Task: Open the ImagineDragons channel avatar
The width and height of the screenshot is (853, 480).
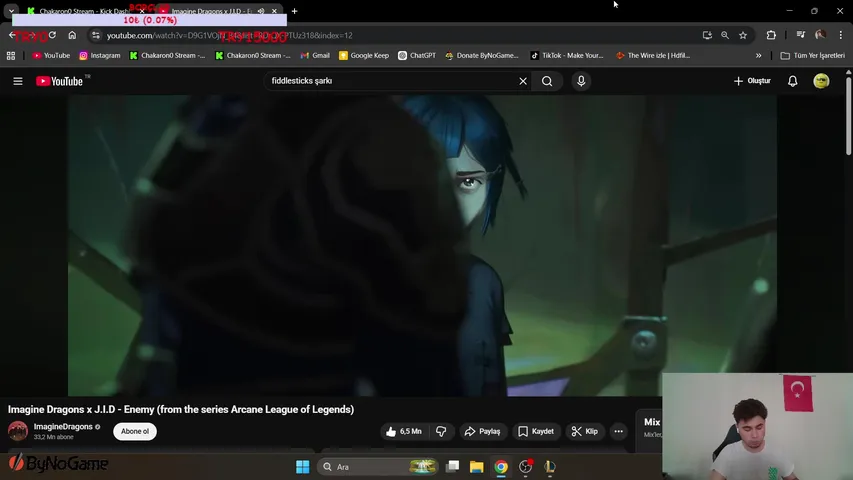Action: point(18,431)
